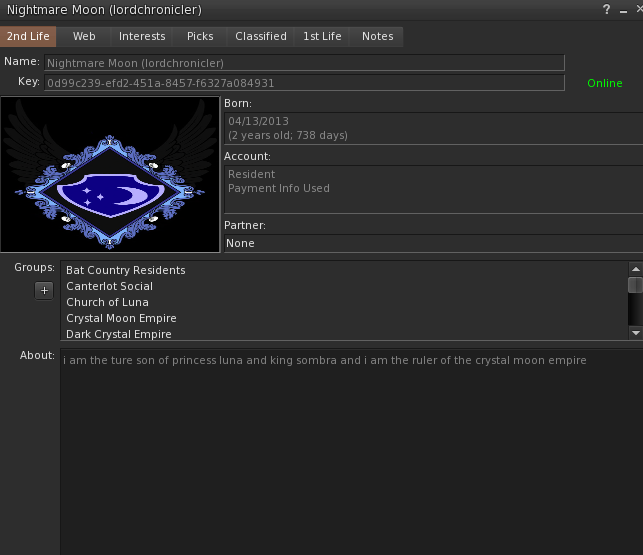Select Bat Country Residents group
This screenshot has width=643, height=555.
pyautogui.click(x=125, y=270)
